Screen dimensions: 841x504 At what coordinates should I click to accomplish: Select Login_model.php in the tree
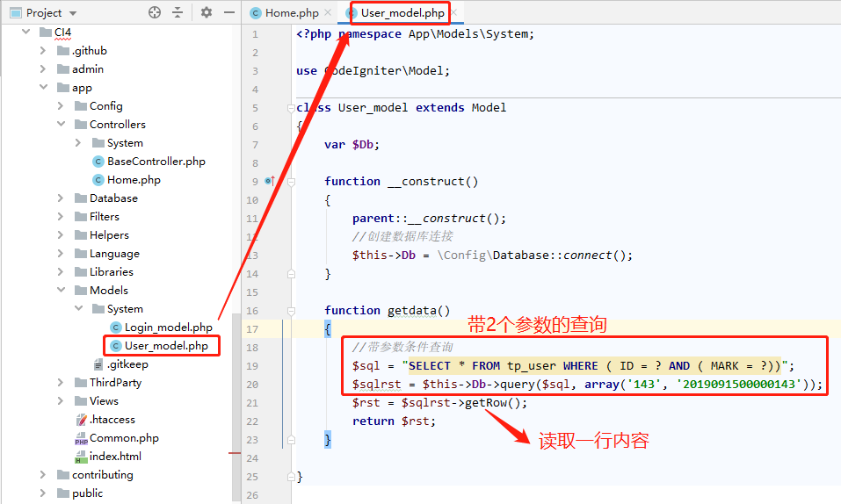tap(169, 327)
